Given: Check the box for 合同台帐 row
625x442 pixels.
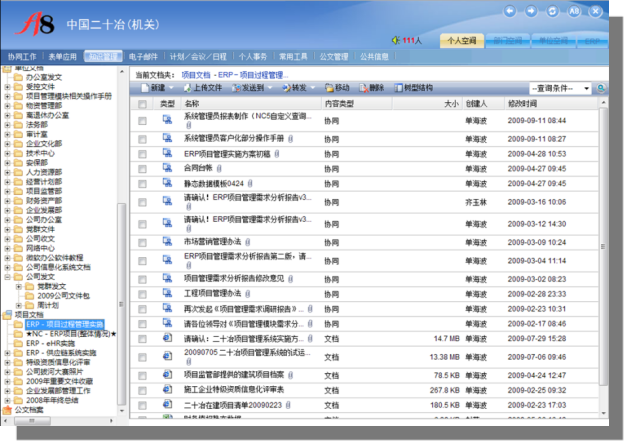Looking at the screenshot, I should [142, 169].
